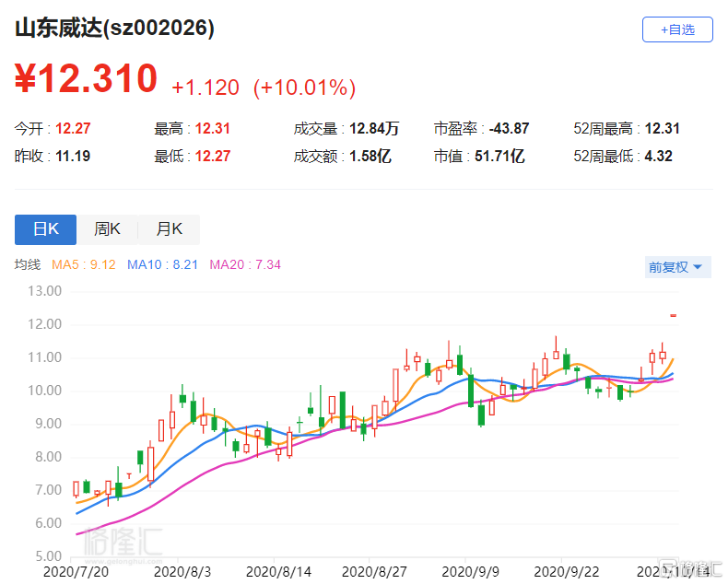Click the 成交量 value 12.84万
The image size is (728, 584).
point(374,129)
